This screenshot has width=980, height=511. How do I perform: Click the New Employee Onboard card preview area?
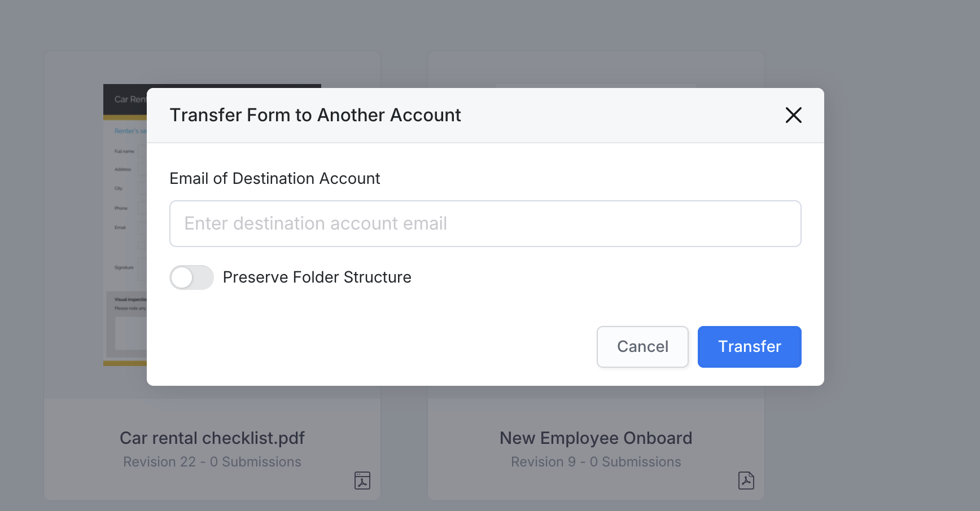pyautogui.click(x=596, y=69)
